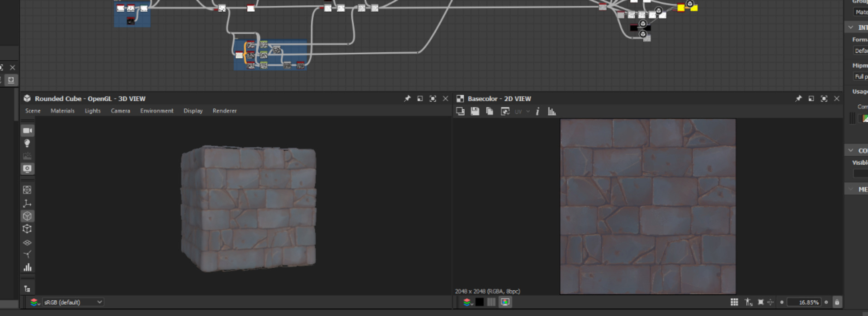Viewport: 868px width, 316px height.
Task: Open the Materials menu in 3D view
Action: pos(62,111)
